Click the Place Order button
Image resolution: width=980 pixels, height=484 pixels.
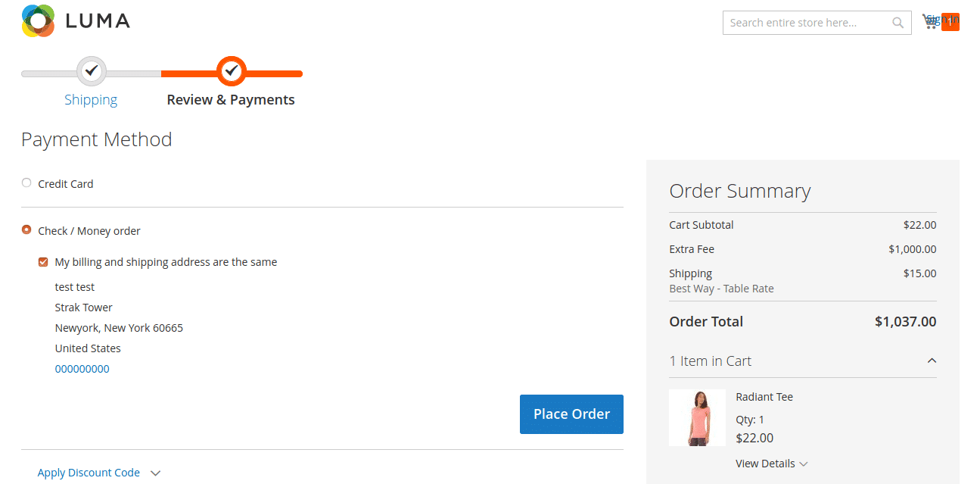(571, 414)
